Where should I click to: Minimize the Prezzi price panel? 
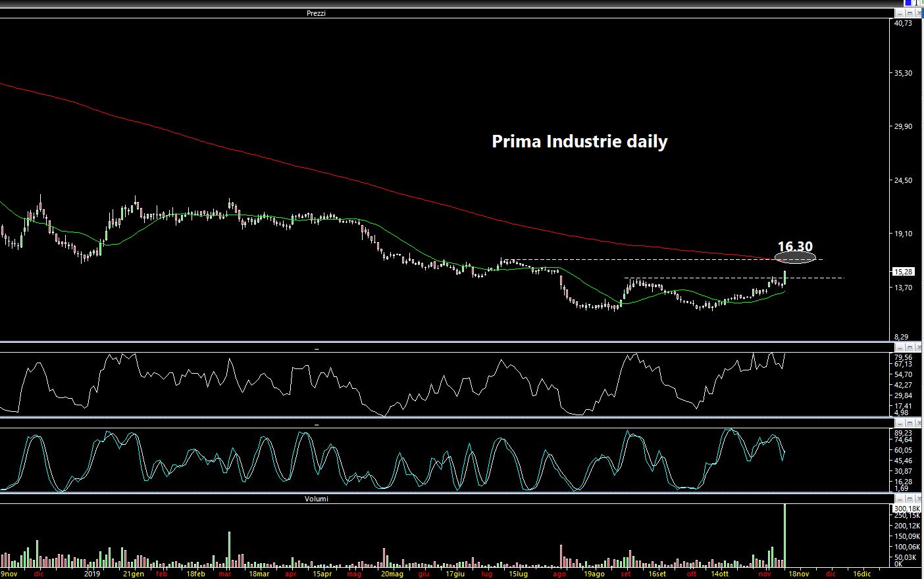[900, 13]
